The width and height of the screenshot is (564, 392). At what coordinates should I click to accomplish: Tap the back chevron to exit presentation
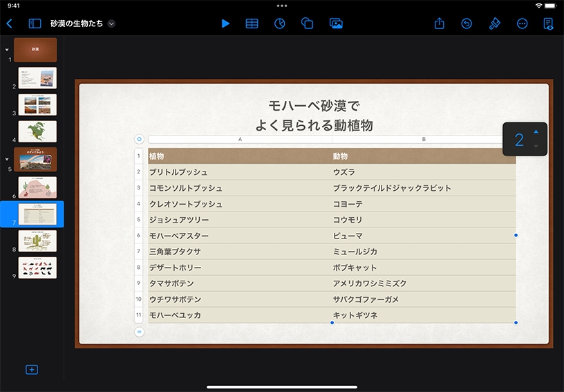pyautogui.click(x=10, y=24)
